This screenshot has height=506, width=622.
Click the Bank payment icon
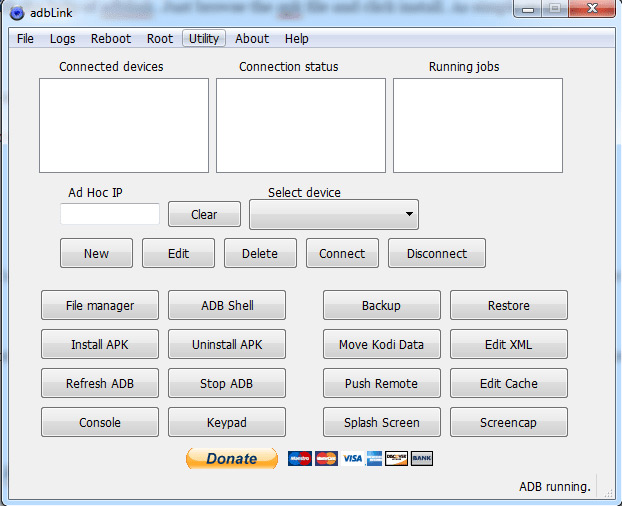tap(422, 458)
